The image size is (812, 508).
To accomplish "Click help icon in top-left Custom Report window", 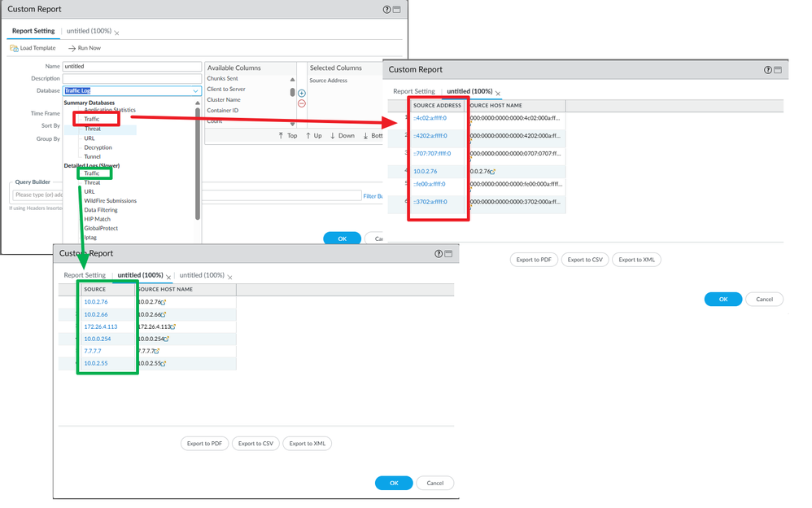I will click(x=386, y=9).
